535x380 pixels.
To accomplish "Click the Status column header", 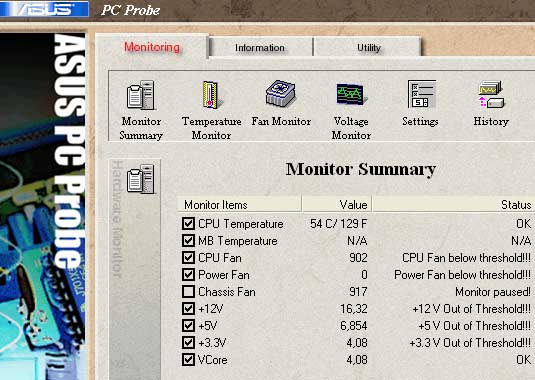I will 453,205.
